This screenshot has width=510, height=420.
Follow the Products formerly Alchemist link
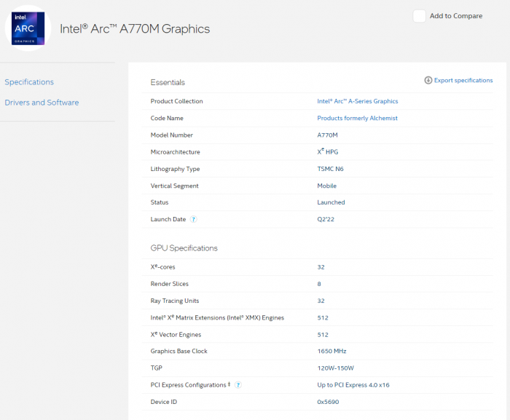[357, 118]
